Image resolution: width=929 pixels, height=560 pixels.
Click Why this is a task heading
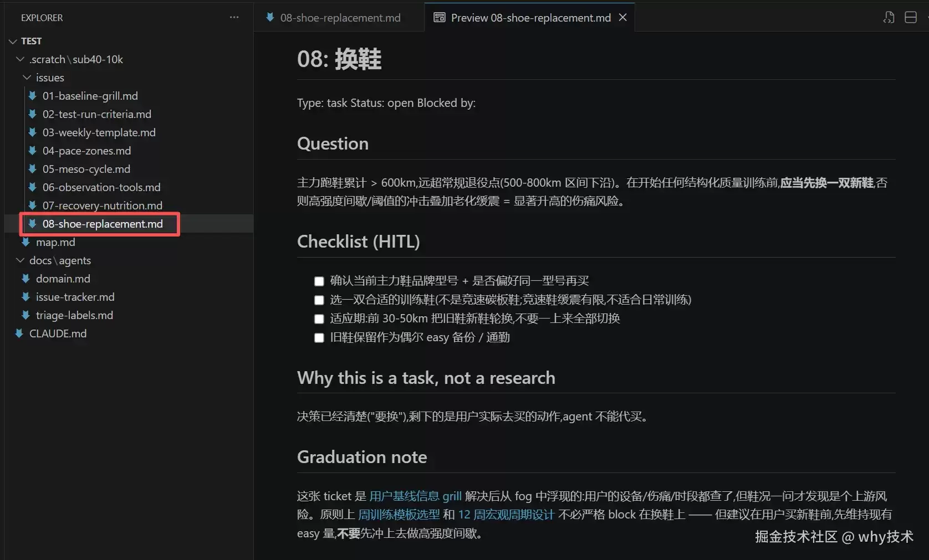426,378
